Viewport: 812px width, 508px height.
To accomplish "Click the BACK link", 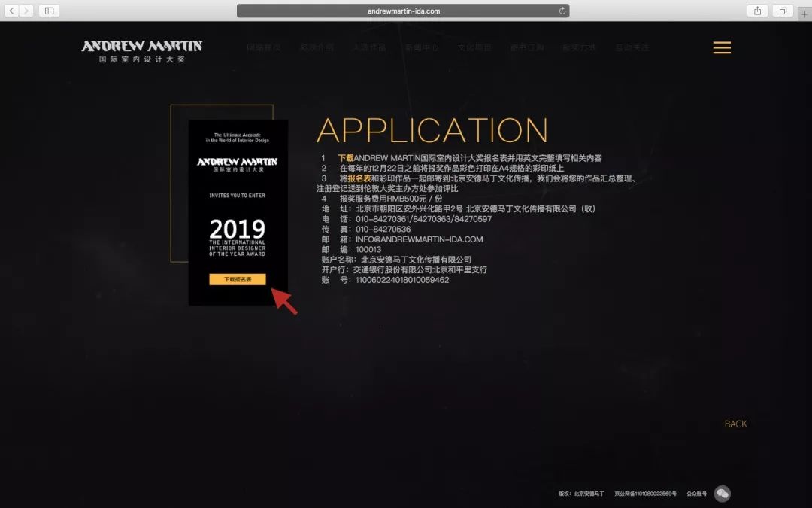I will (735, 424).
